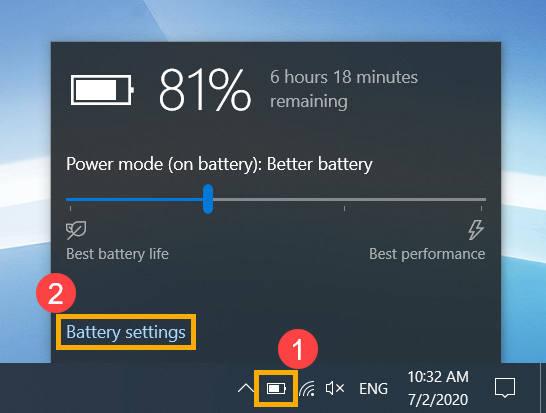Click the 7/2/2020 date in taskbar

coord(438,399)
